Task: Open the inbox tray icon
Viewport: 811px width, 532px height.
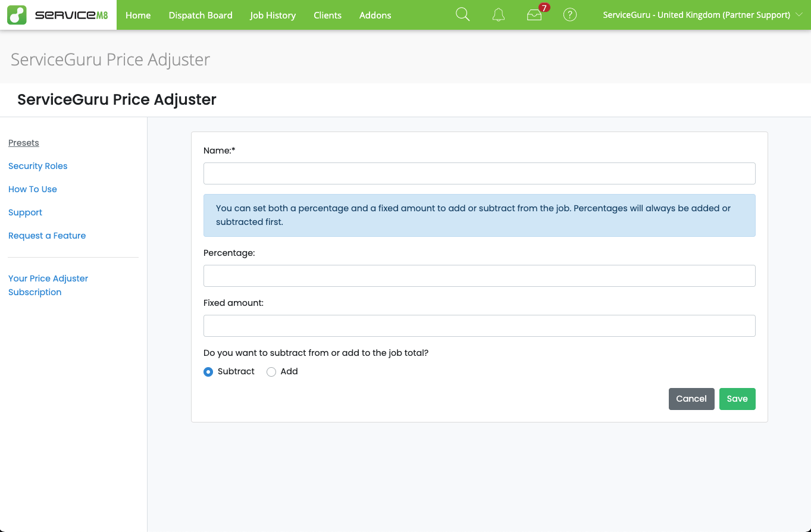Action: tap(534, 15)
